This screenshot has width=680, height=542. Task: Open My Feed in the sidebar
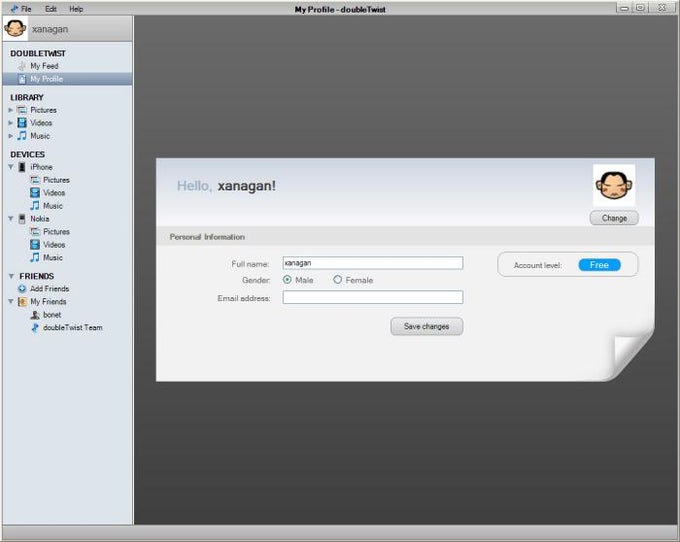click(x=44, y=66)
